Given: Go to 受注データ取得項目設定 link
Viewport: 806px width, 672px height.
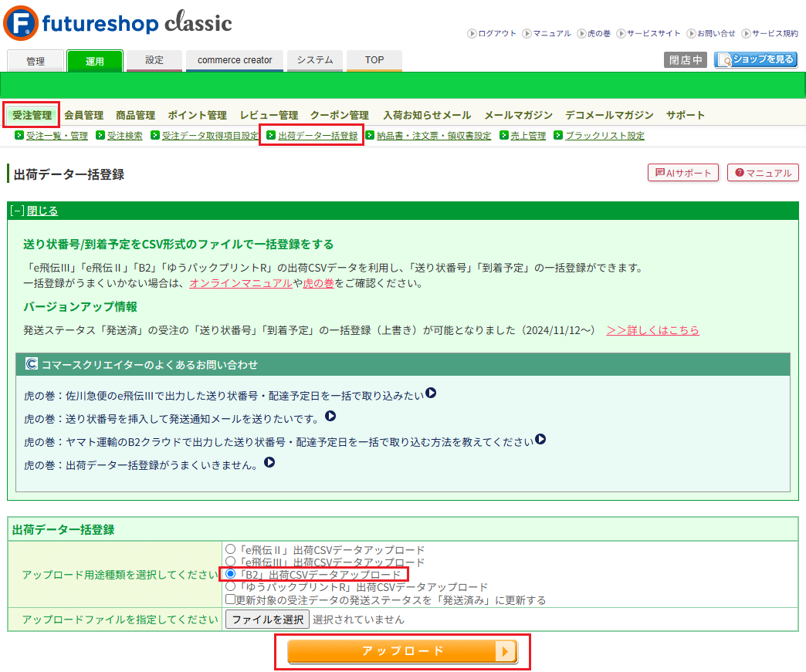Looking at the screenshot, I should [210, 136].
